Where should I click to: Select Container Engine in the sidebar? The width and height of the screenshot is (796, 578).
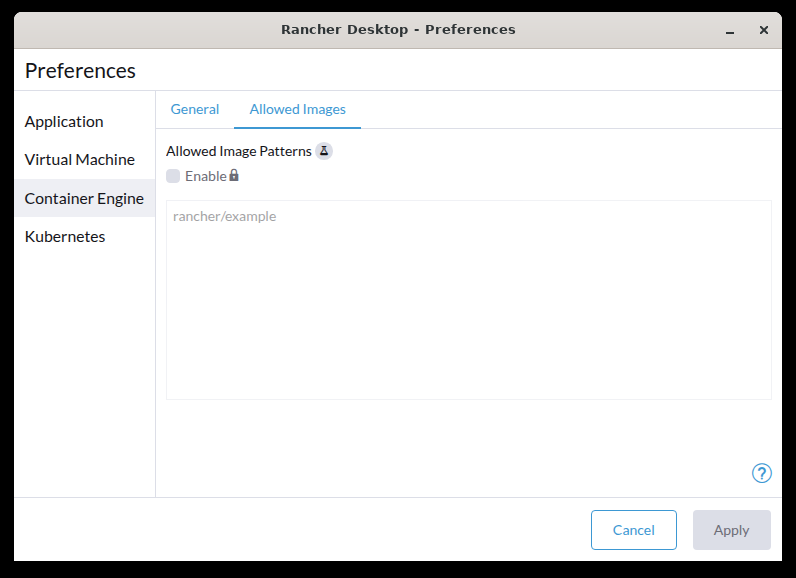[x=84, y=198]
